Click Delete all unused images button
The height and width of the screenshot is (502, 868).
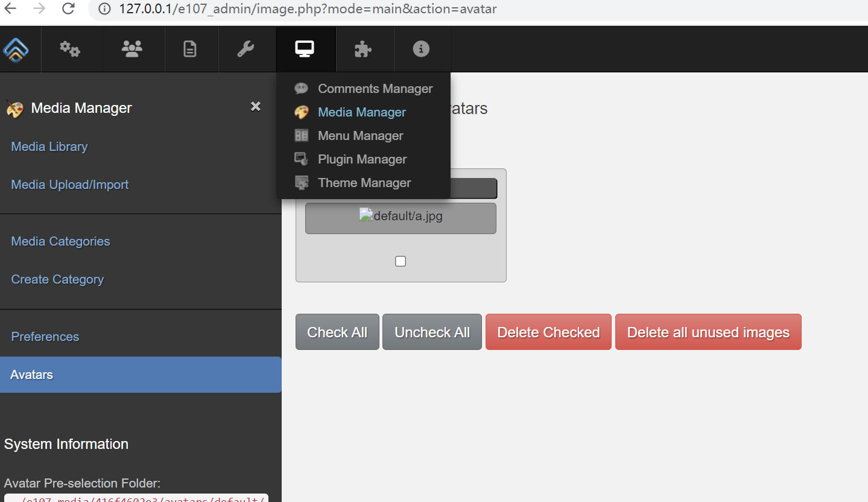708,332
